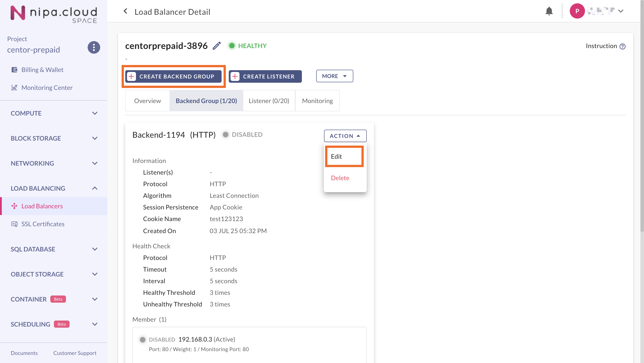Close the ACTION dropdown menu
644x363 pixels.
(345, 136)
